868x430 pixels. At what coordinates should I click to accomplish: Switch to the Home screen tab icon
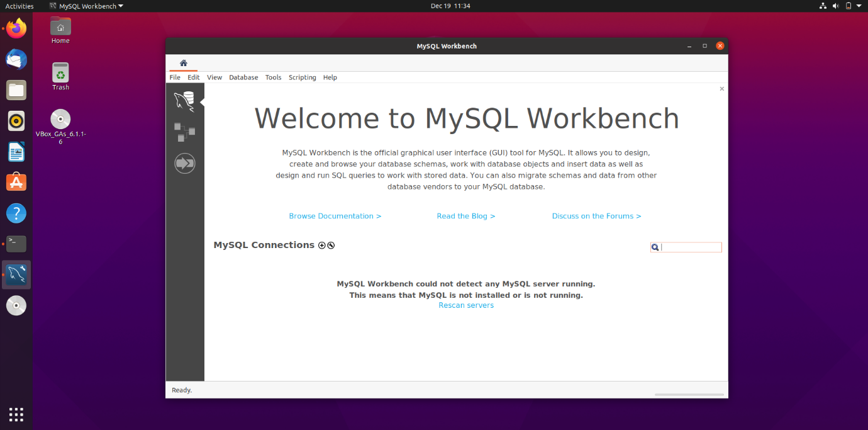click(x=183, y=63)
